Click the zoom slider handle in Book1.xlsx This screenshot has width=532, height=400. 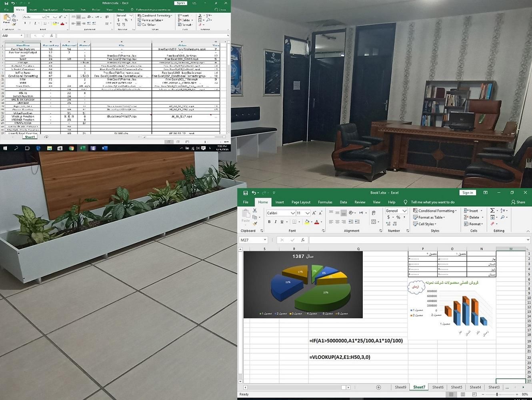497,394
